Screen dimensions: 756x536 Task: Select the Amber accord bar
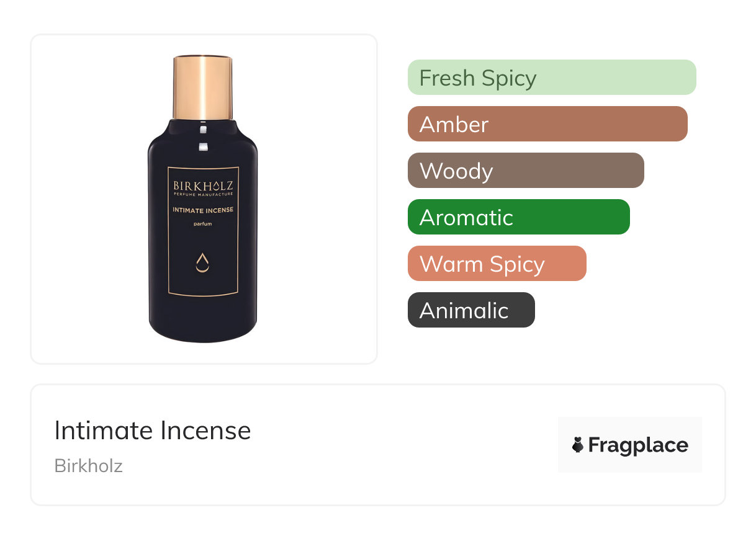point(547,124)
